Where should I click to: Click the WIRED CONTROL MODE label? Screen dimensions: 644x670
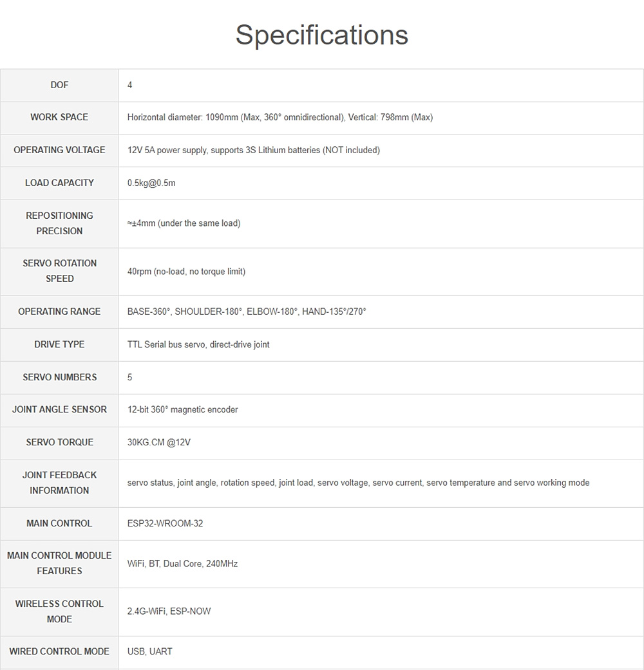(59, 651)
